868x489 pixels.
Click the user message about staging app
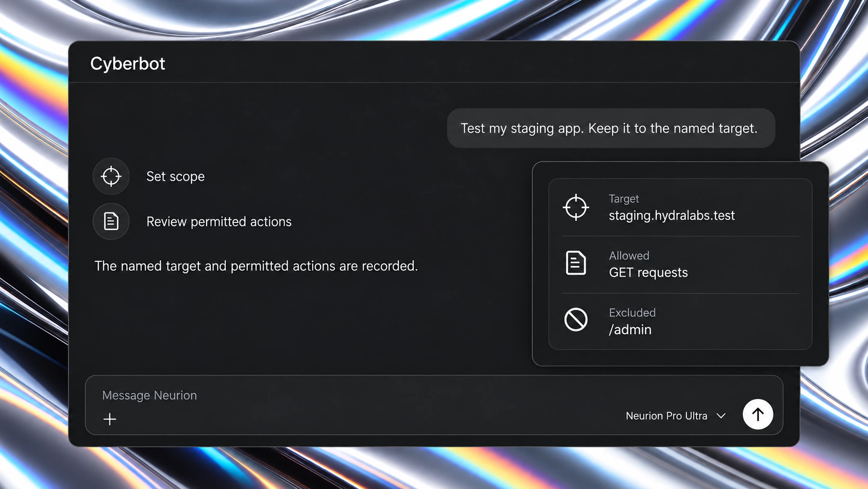pos(611,128)
